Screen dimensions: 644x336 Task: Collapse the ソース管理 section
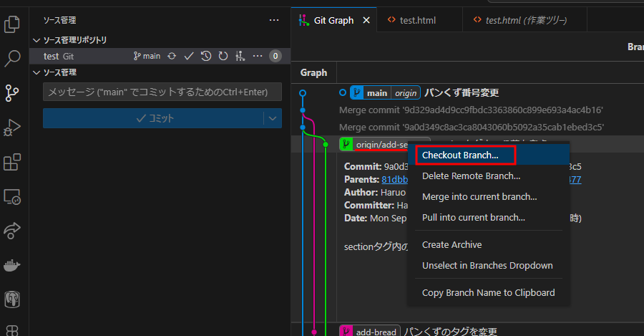pos(36,72)
